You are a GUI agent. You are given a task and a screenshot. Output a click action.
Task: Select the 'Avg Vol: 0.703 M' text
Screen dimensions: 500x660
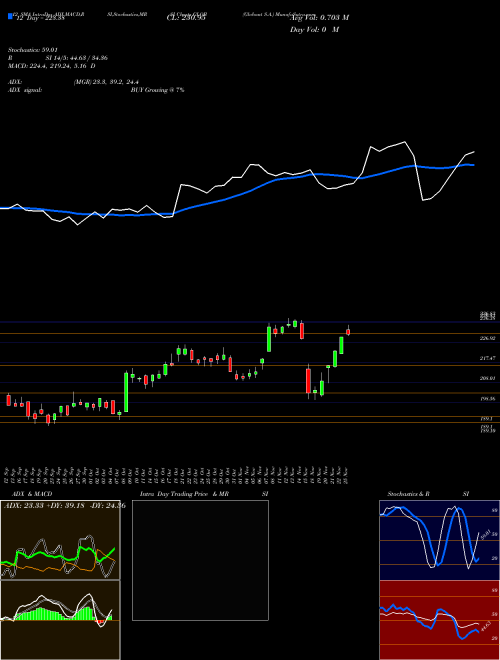[x=319, y=18]
